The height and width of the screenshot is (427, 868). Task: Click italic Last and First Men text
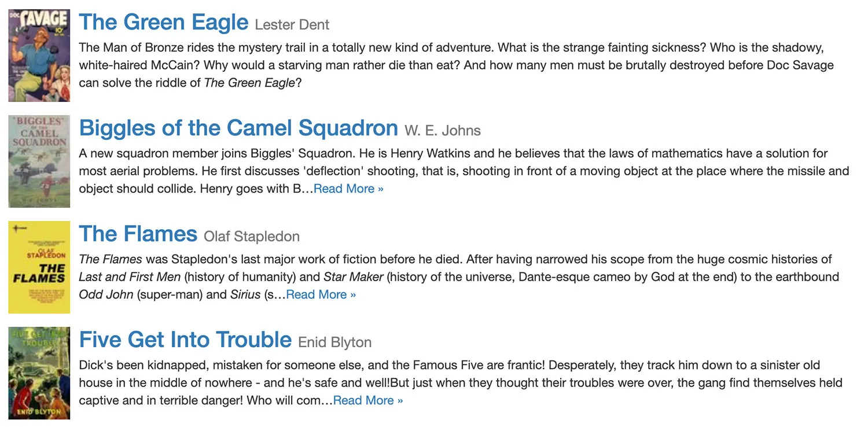coord(130,277)
